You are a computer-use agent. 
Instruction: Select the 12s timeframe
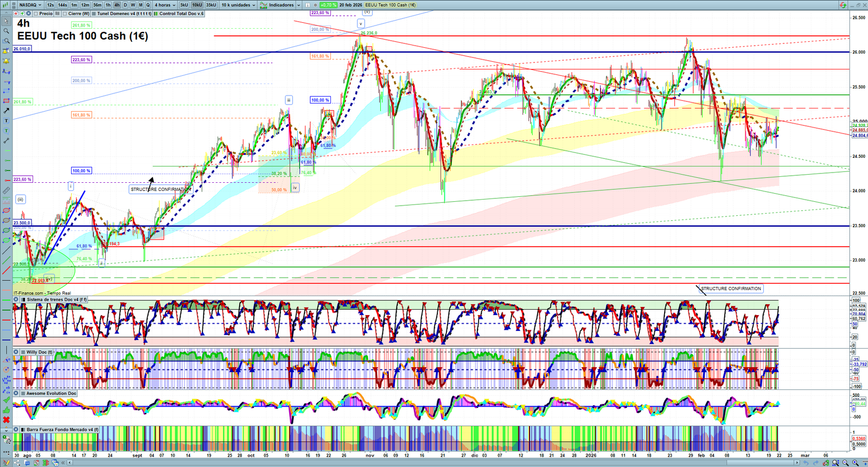click(50, 5)
